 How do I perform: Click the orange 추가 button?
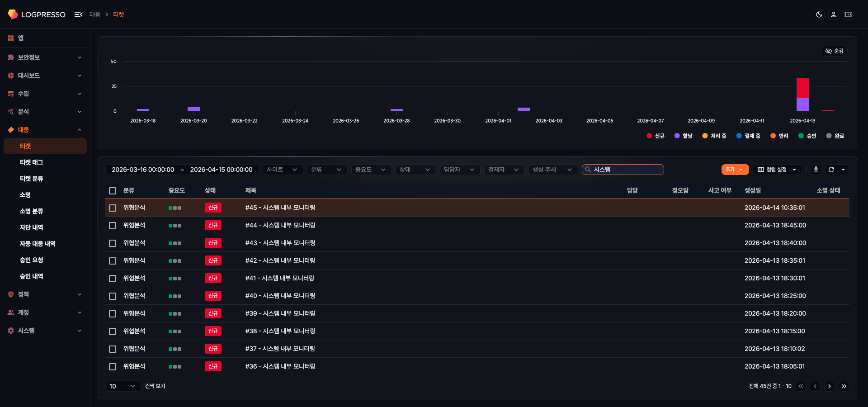coord(734,170)
